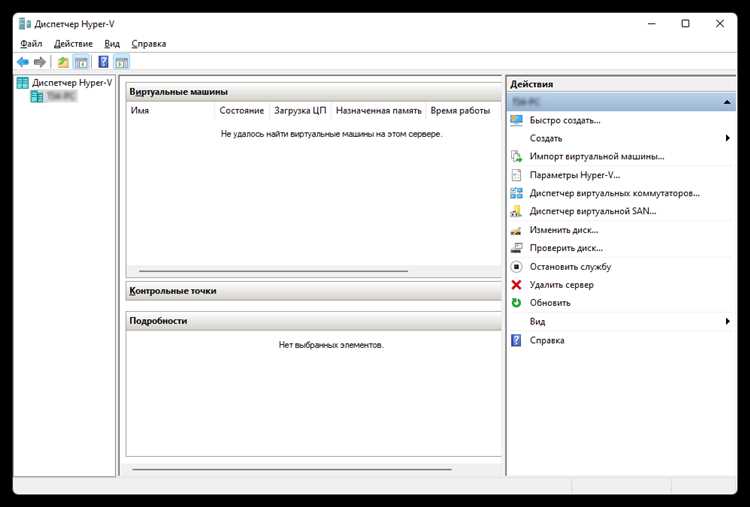Viewport: 750px width, 507px height.
Task: Click the Quick Create monitor icon
Action: 516,121
